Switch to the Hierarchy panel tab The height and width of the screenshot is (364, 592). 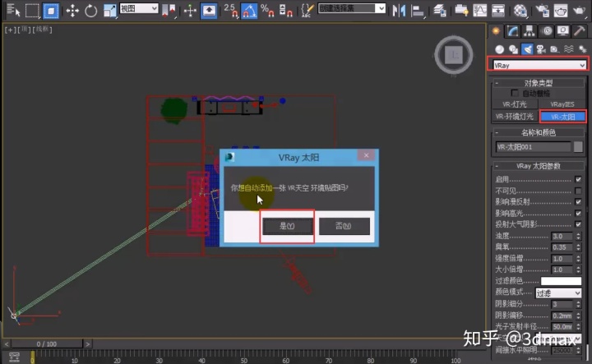point(529,31)
